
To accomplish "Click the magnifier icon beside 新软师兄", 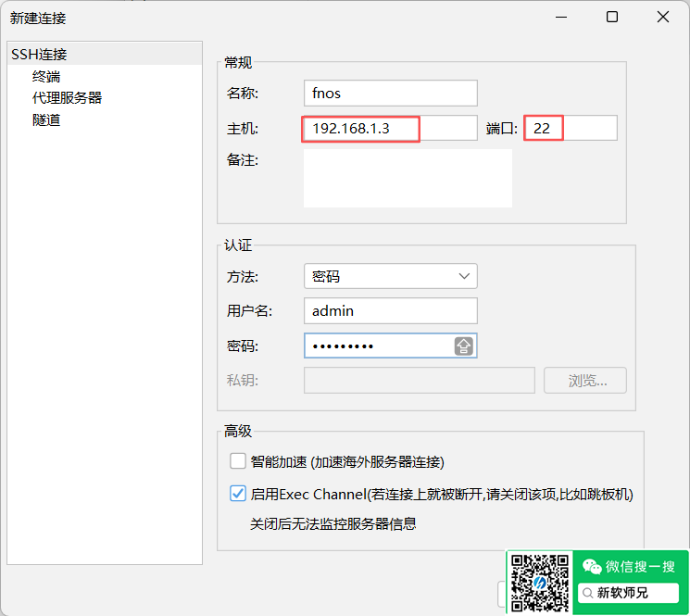I will click(x=587, y=593).
